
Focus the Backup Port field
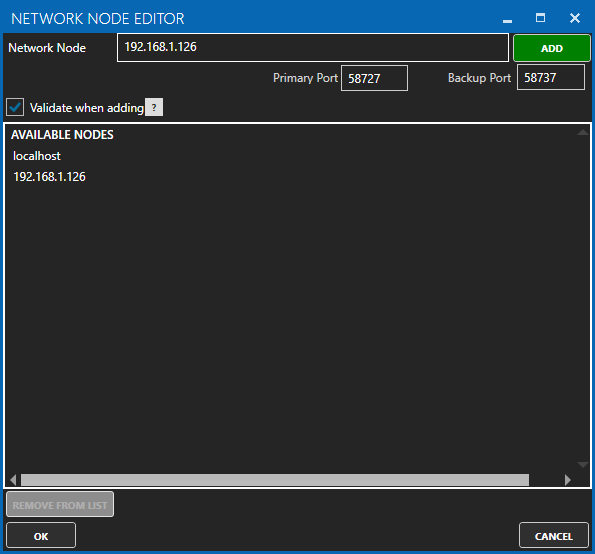tap(551, 77)
